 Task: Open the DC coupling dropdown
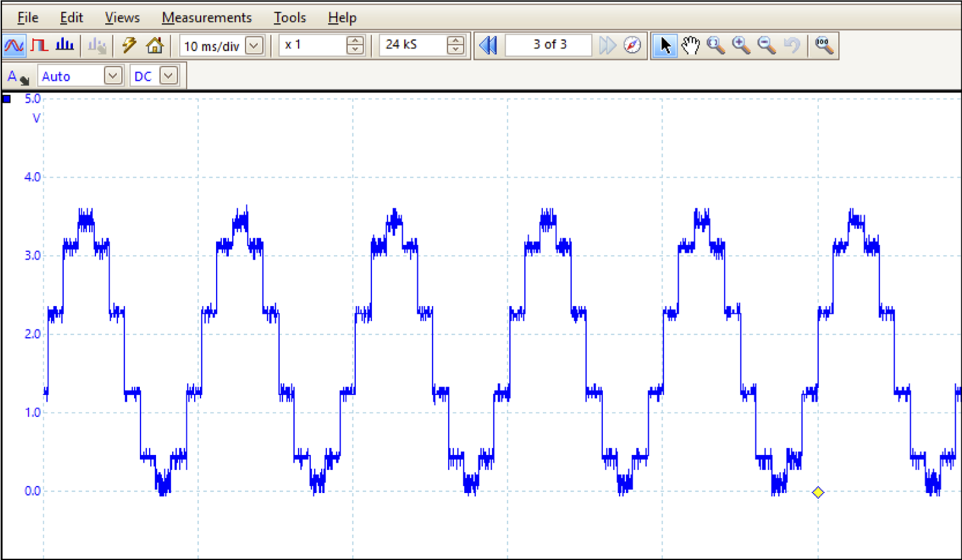click(168, 76)
